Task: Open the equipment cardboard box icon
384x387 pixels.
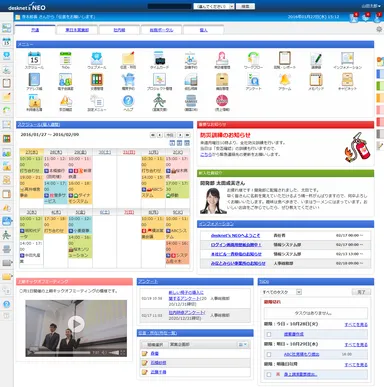Action: coord(222,80)
